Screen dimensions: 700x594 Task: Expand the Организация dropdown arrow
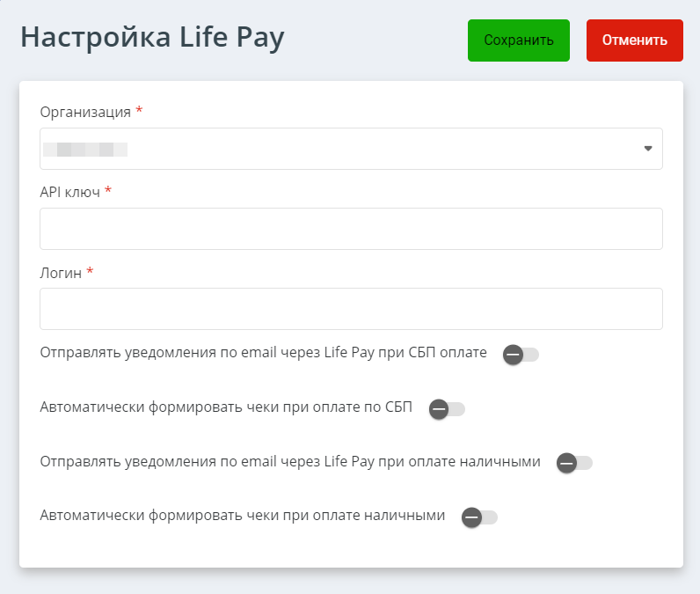pyautogui.click(x=648, y=149)
